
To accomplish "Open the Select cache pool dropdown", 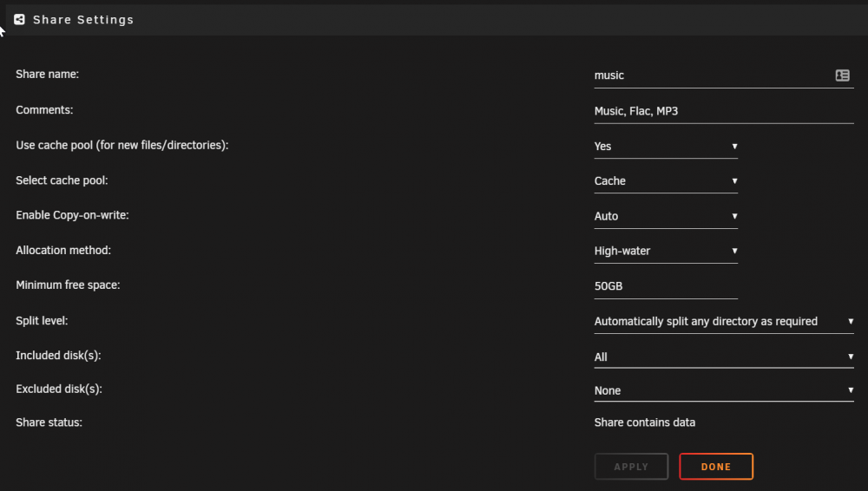I will click(666, 181).
